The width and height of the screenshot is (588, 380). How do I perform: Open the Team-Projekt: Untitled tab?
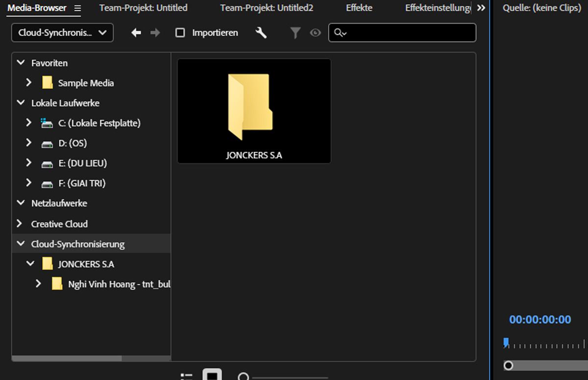143,8
